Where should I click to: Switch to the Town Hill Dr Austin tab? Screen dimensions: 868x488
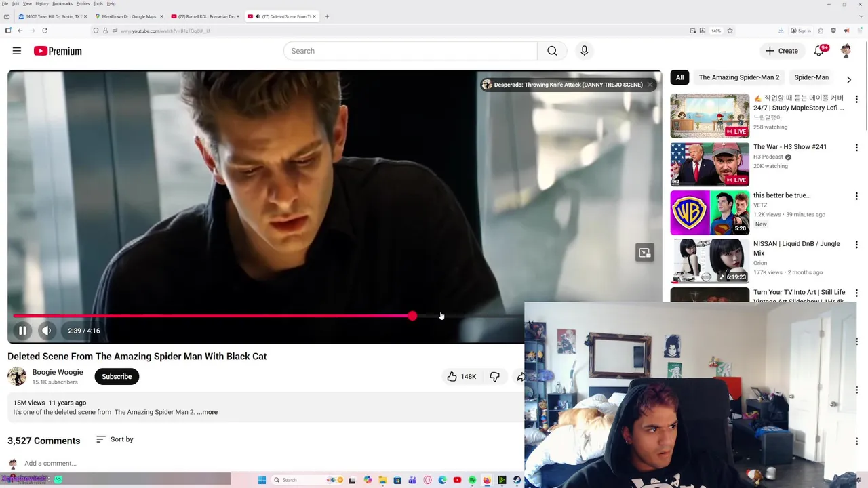coord(53,16)
